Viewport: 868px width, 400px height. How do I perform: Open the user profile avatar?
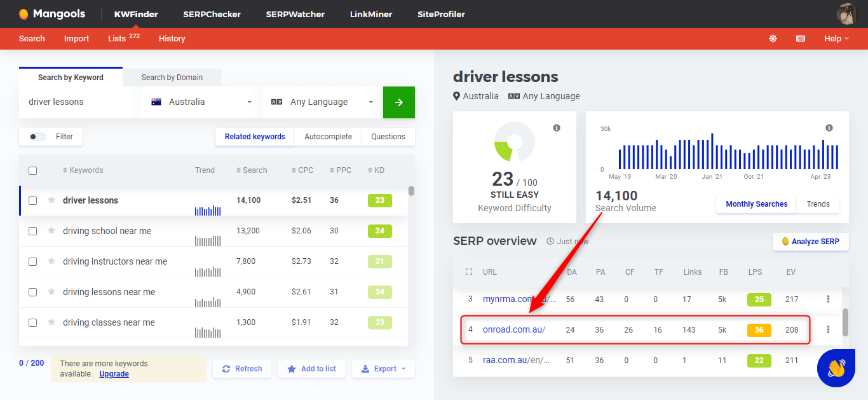pyautogui.click(x=847, y=14)
